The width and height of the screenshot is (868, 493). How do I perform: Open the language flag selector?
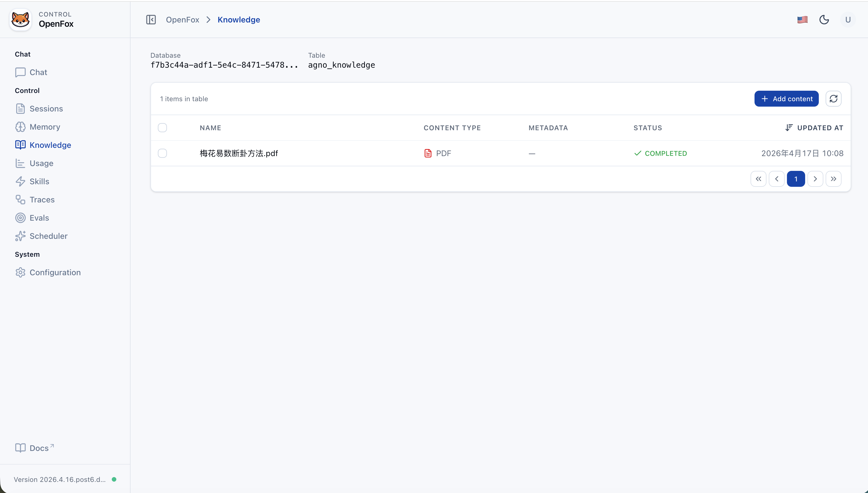(802, 19)
